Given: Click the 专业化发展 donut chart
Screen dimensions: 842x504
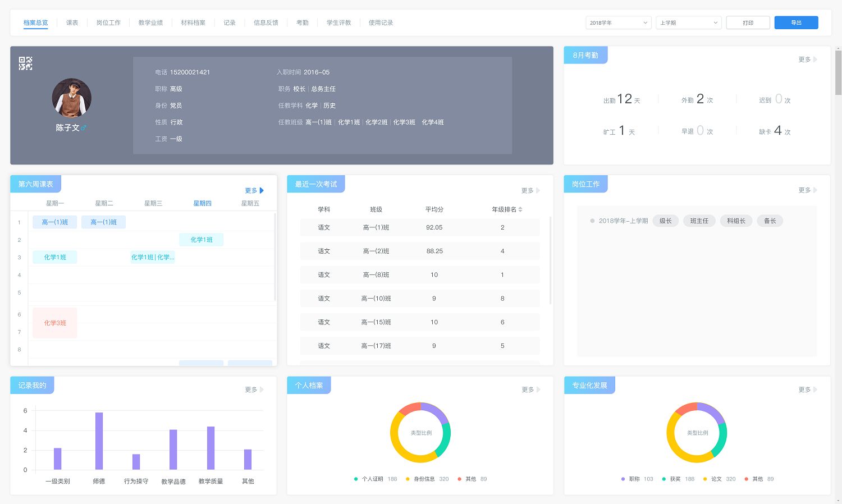Looking at the screenshot, I should point(697,433).
